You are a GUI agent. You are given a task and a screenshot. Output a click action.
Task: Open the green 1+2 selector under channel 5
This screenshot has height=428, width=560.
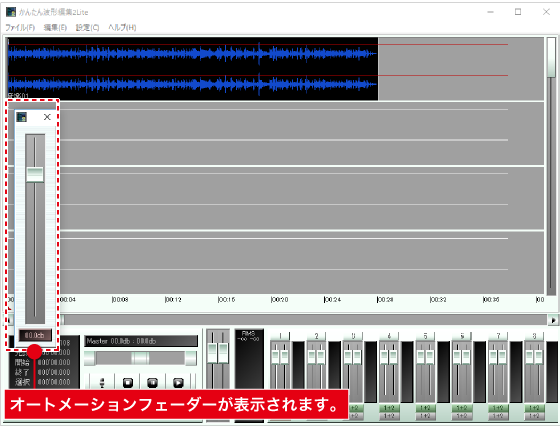pos(425,408)
